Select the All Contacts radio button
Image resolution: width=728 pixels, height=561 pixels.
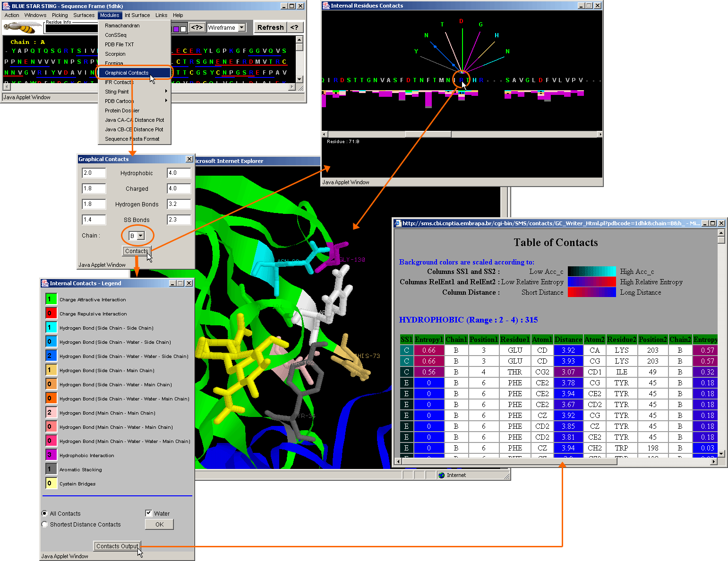pos(45,513)
